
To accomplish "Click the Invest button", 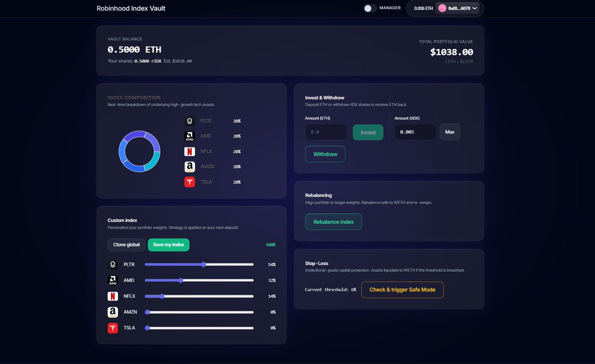I will [x=368, y=132].
